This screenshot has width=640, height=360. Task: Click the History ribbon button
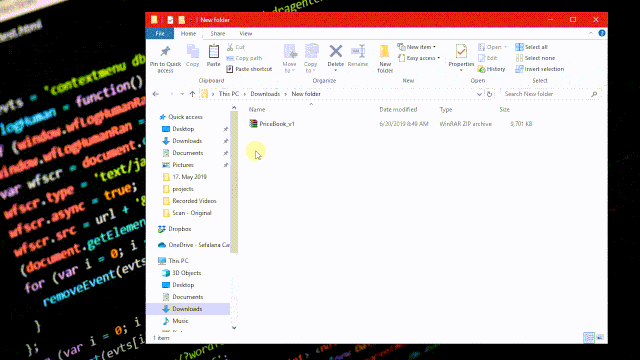point(491,69)
